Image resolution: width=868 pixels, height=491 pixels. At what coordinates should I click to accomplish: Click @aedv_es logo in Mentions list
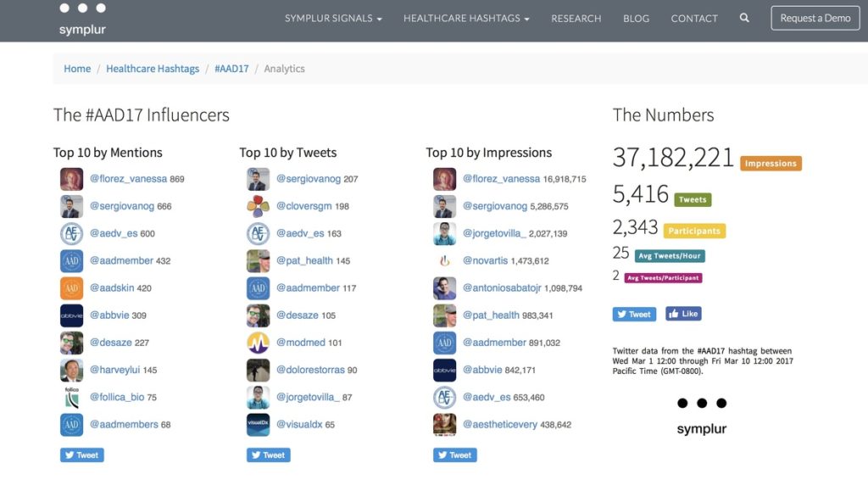pos(71,233)
